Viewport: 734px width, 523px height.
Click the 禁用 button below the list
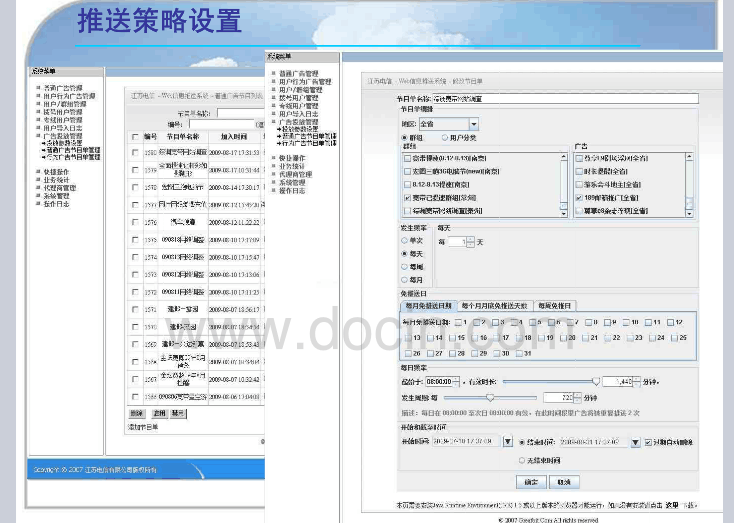tap(178, 413)
